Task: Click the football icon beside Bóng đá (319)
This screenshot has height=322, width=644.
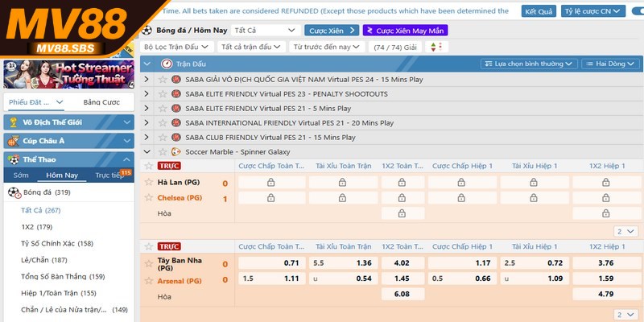Action: pos(14,192)
